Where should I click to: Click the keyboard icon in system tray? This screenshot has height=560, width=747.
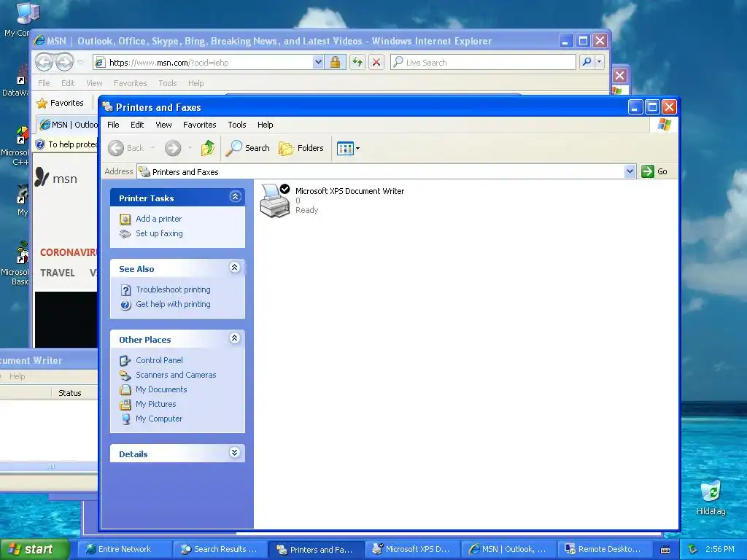pyautogui.click(x=665, y=550)
